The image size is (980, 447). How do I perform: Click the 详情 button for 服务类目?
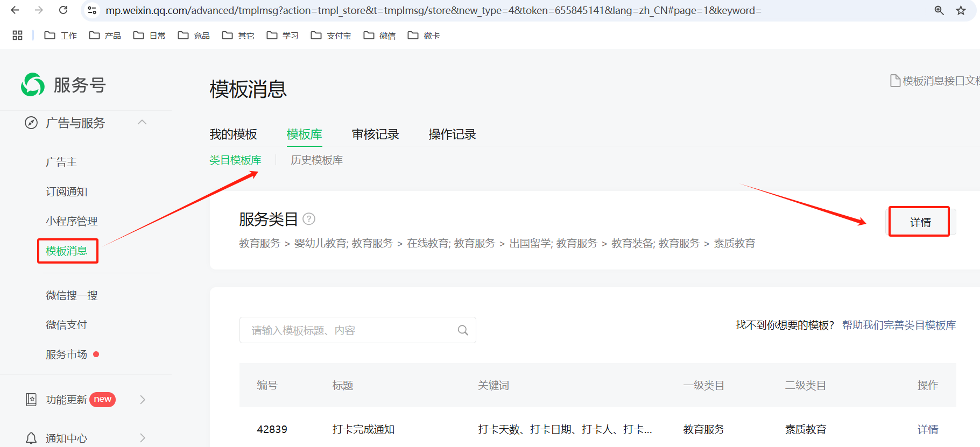pyautogui.click(x=920, y=222)
